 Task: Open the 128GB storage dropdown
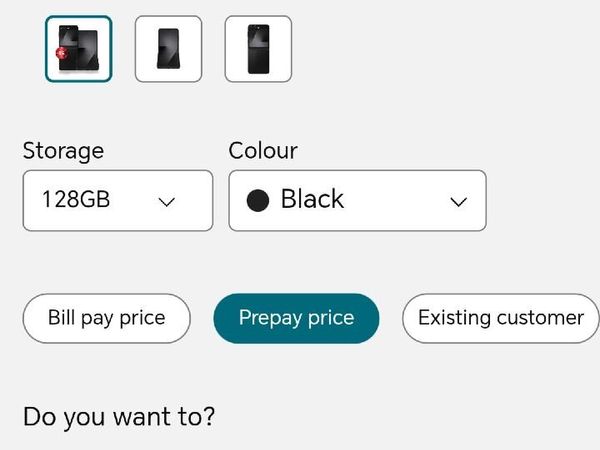point(117,200)
